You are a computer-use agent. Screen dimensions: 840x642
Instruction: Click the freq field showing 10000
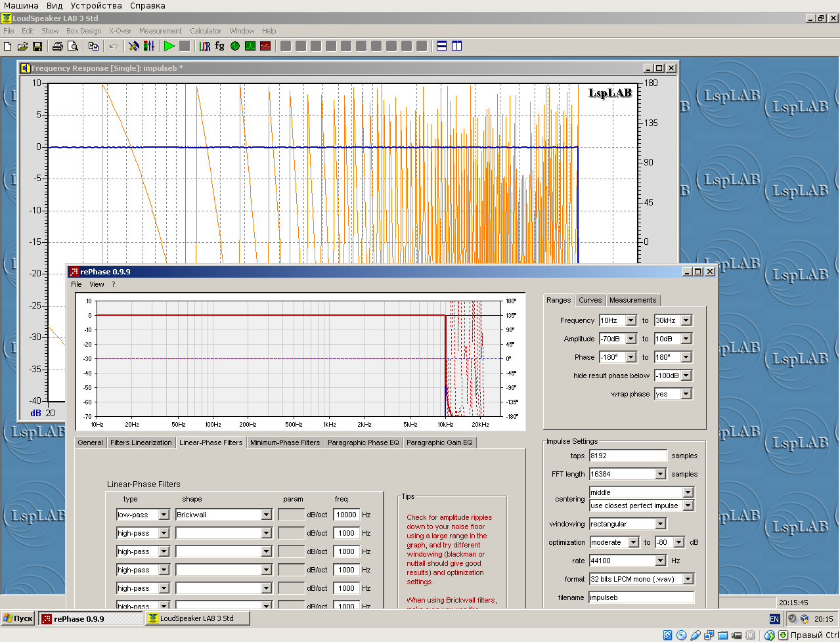347,515
